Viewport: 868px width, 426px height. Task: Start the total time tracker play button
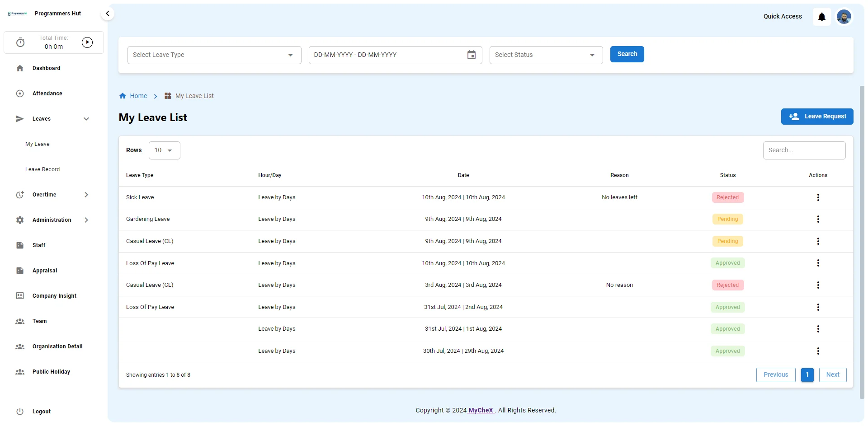pos(87,42)
